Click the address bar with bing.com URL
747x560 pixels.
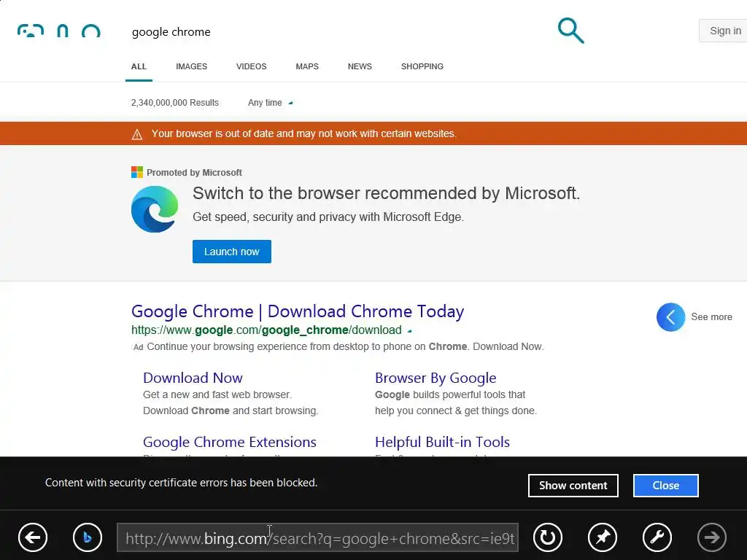tap(318, 537)
